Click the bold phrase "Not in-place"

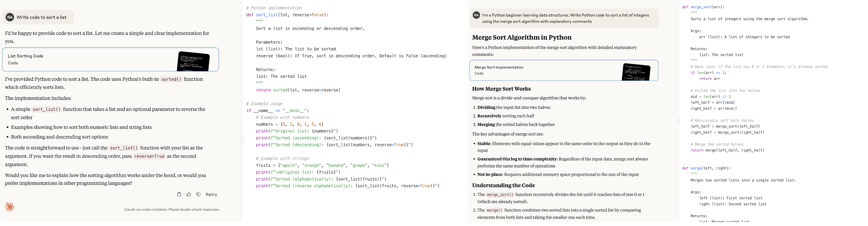tap(490, 174)
